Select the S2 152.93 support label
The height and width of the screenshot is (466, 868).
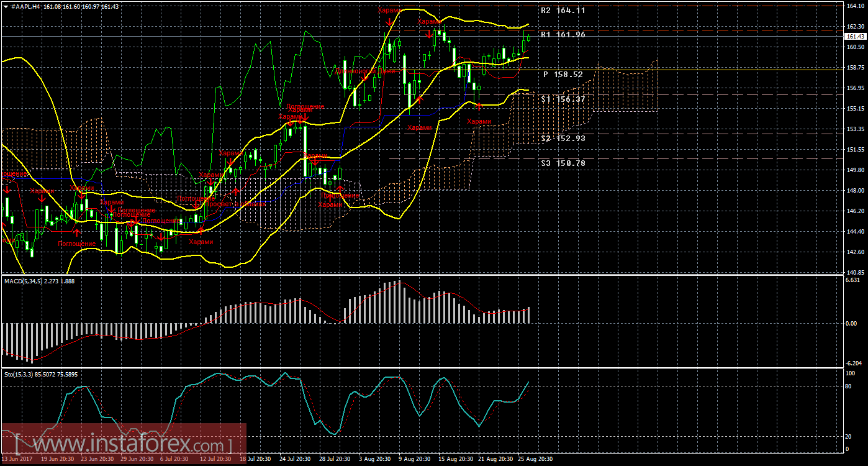[x=562, y=138]
